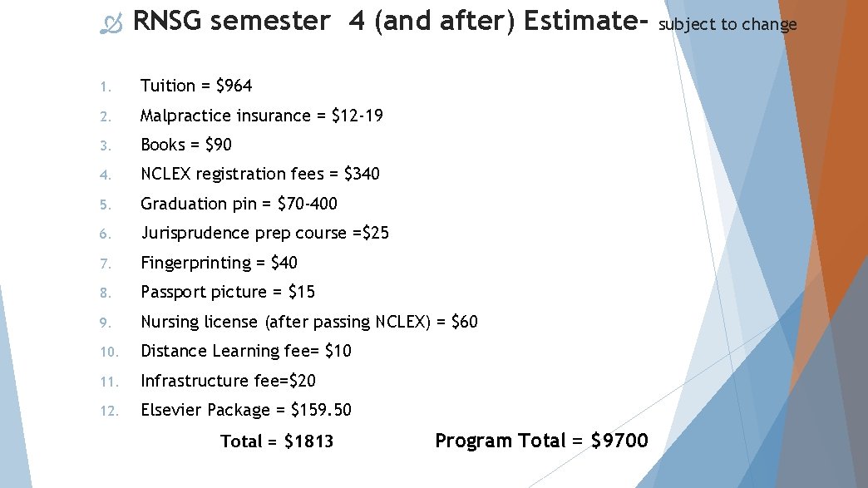Screen dimensions: 868x488
Task: Click Elsevier Package = $159.50 entry
Action: coord(245,410)
